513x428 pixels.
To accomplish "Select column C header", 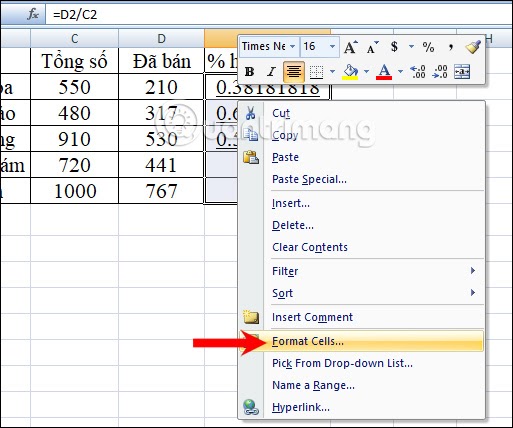I will click(x=74, y=39).
